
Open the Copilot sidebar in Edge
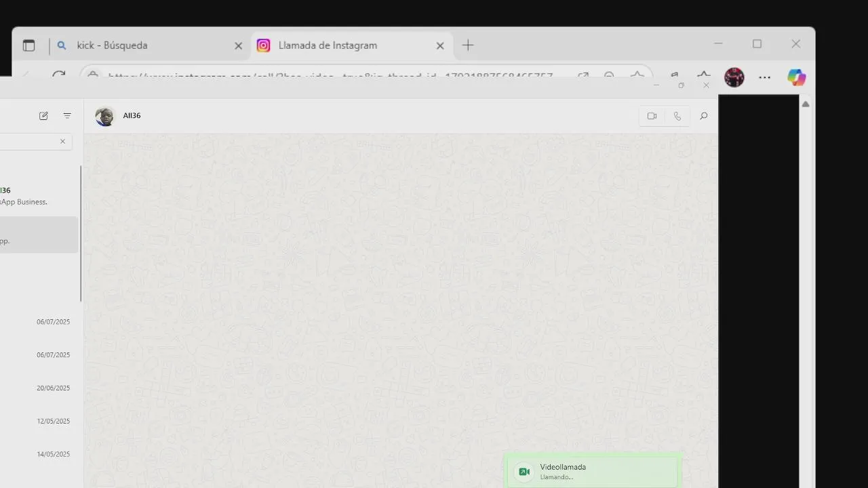[x=797, y=77]
